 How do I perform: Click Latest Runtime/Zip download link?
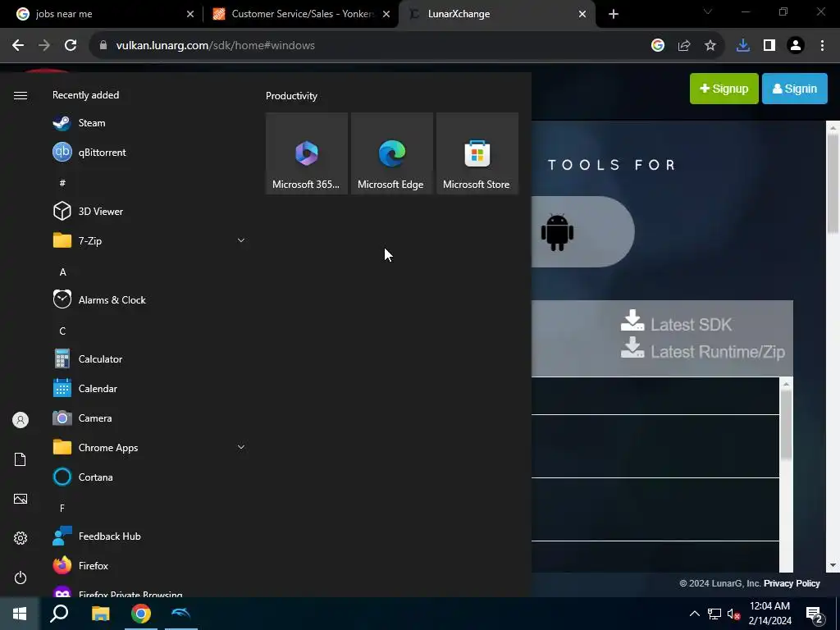[x=703, y=351]
